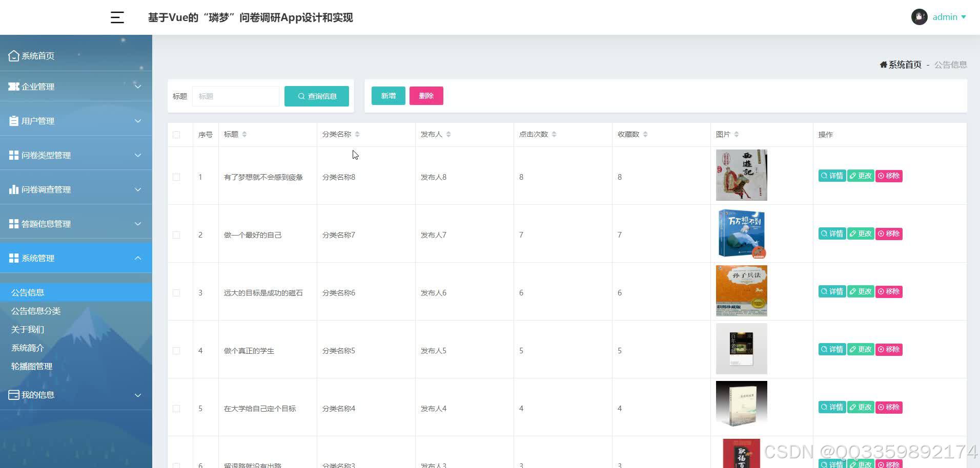Click the pink 删除 delete button
This screenshot has width=980, height=468.
tap(426, 96)
